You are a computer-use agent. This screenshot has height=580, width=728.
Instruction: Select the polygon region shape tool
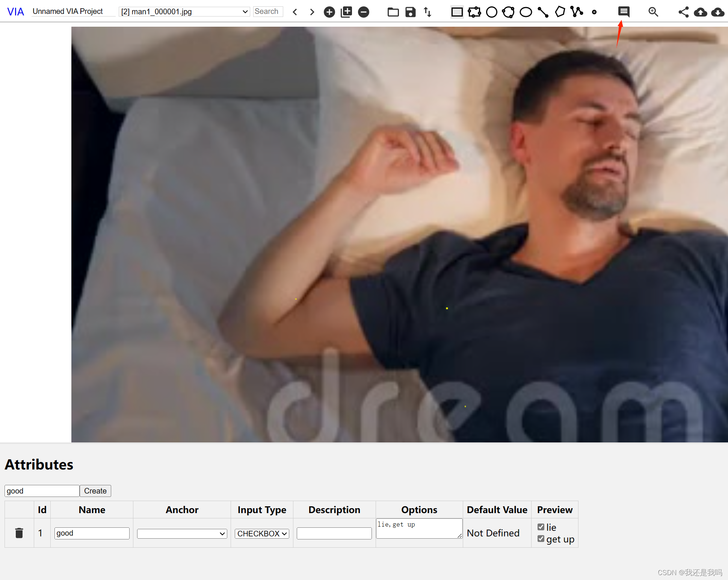coord(560,12)
